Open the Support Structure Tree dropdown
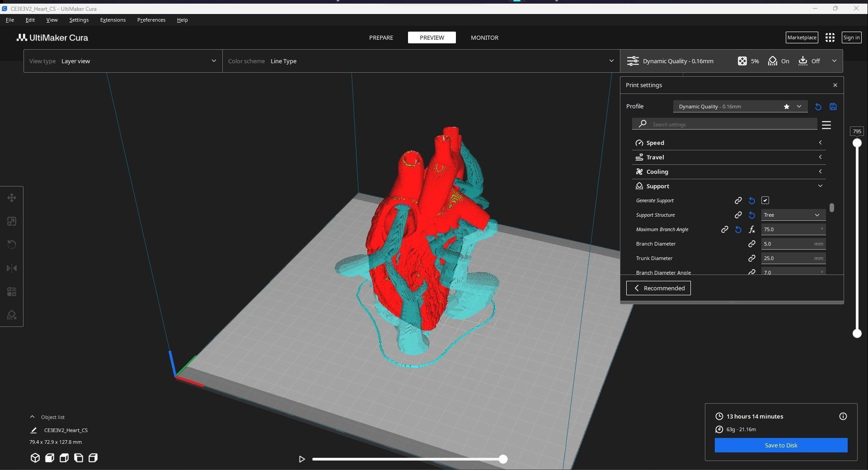Viewport: 868px width, 470px height. pos(793,215)
